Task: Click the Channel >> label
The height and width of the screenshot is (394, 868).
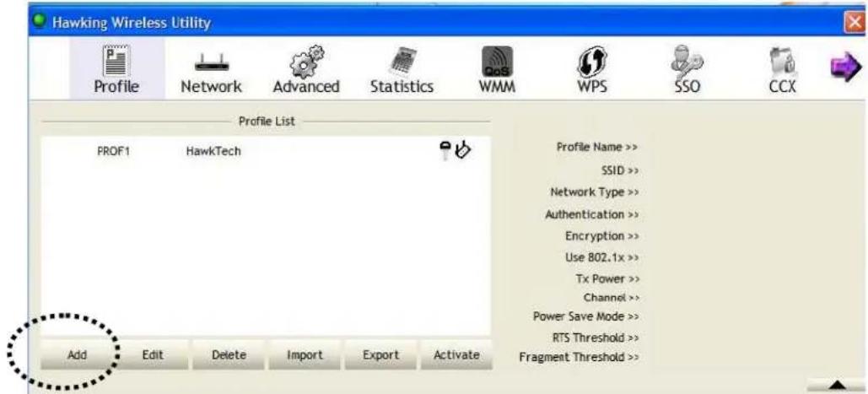Action: pyautogui.click(x=612, y=298)
